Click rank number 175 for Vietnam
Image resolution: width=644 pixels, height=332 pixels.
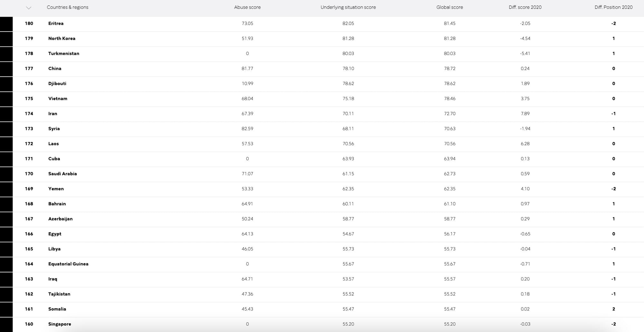point(29,99)
